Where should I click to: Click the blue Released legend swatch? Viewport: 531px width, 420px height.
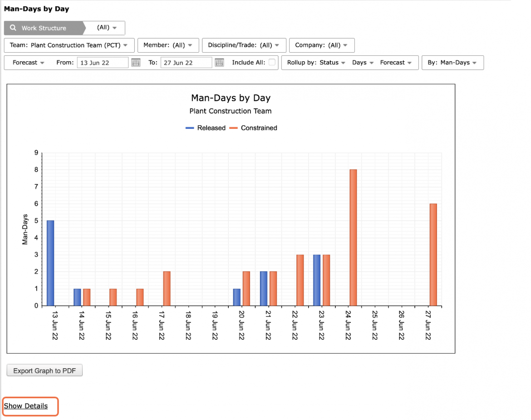(x=190, y=128)
